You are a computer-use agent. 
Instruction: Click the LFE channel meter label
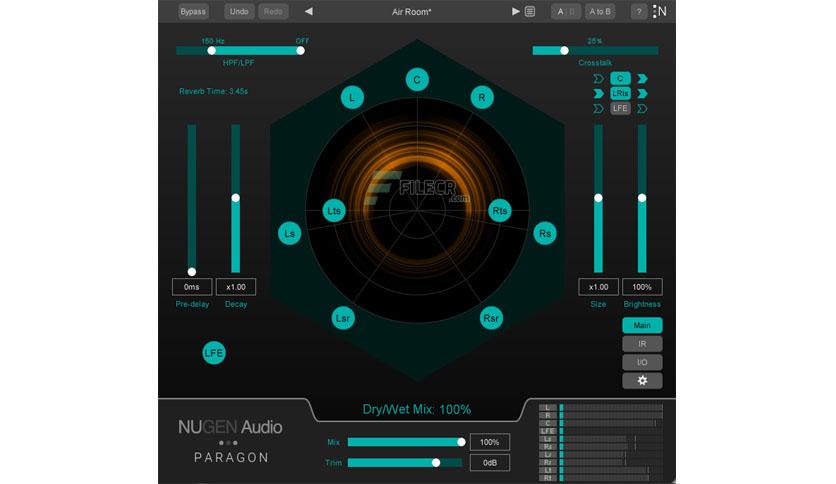(548, 431)
